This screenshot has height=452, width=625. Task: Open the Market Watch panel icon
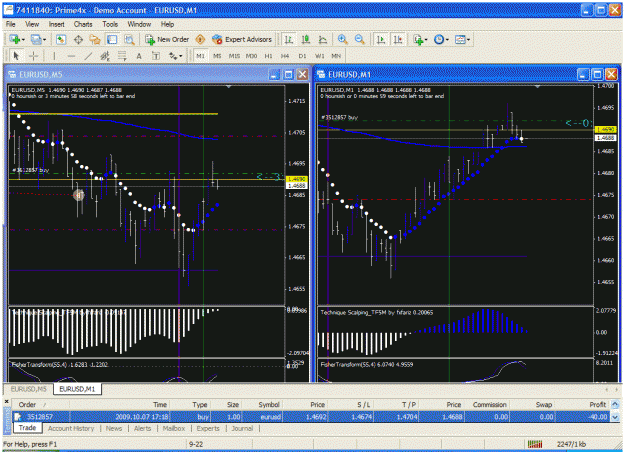click(x=61, y=39)
